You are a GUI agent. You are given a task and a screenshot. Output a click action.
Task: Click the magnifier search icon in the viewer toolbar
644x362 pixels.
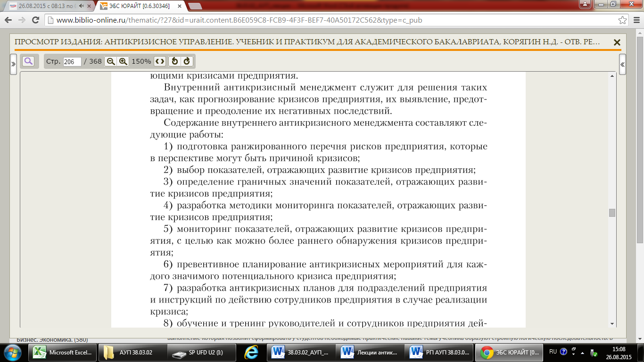pyautogui.click(x=28, y=61)
